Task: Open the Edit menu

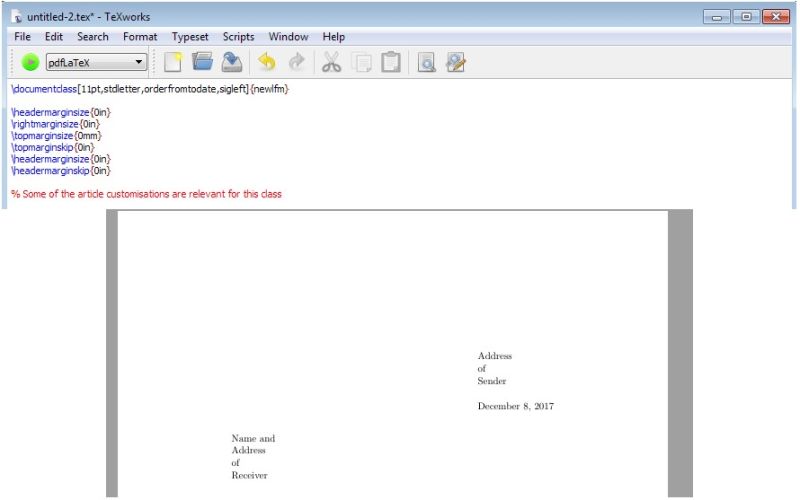Action: pyautogui.click(x=54, y=37)
